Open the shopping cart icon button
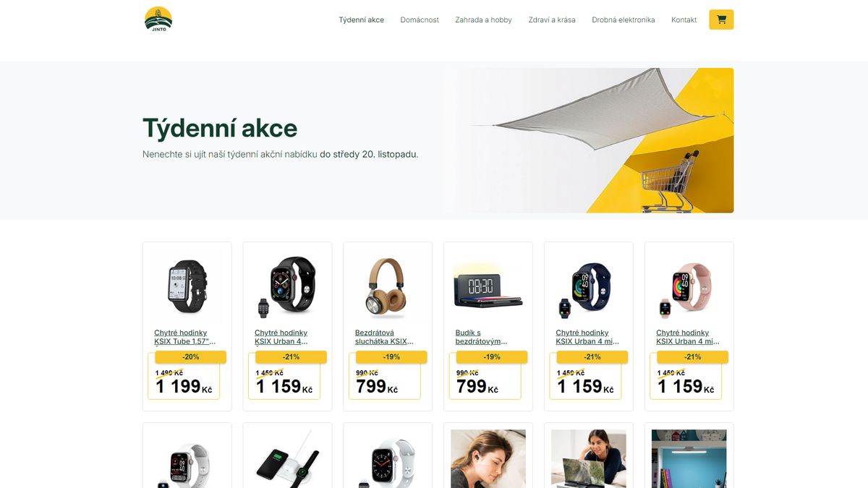 click(721, 20)
